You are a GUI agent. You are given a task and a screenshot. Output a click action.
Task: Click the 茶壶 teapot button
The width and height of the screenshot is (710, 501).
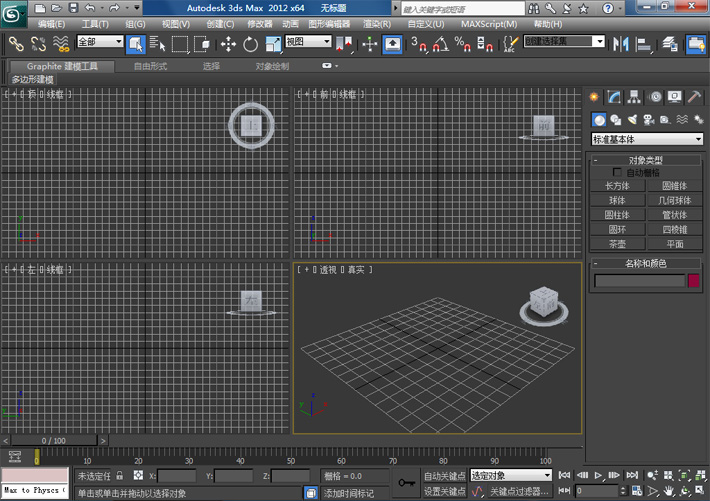618,244
